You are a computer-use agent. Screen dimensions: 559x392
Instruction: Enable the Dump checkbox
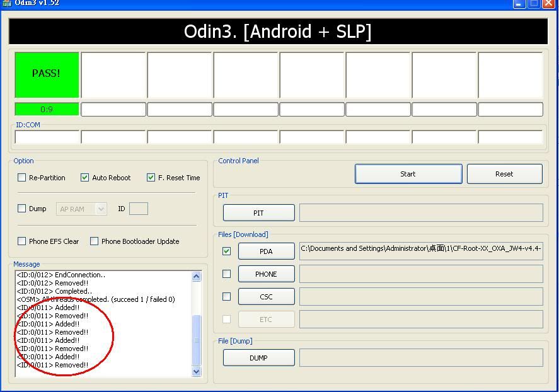pos(22,209)
